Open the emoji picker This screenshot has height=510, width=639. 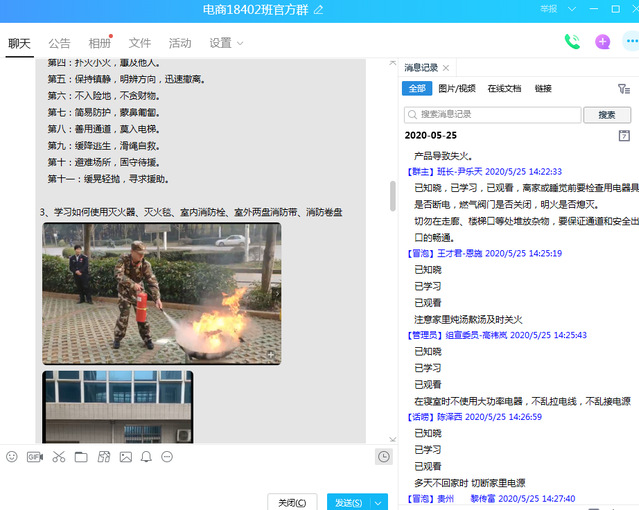[x=12, y=457]
